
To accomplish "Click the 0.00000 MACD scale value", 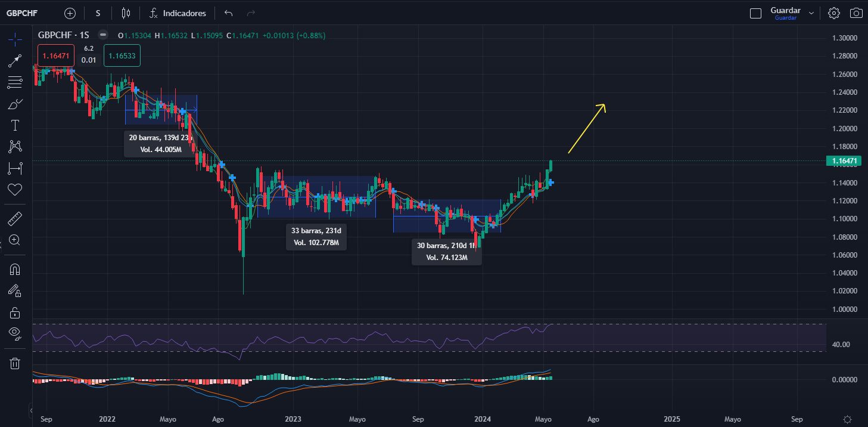I will [845, 379].
